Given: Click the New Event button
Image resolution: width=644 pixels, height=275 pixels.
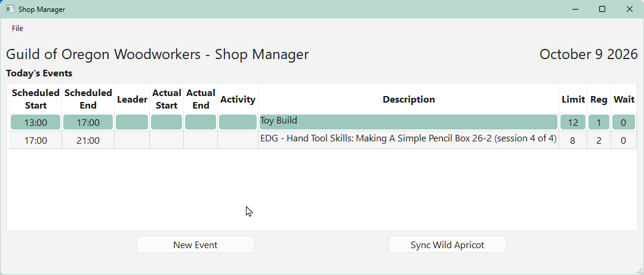Looking at the screenshot, I should [195, 245].
